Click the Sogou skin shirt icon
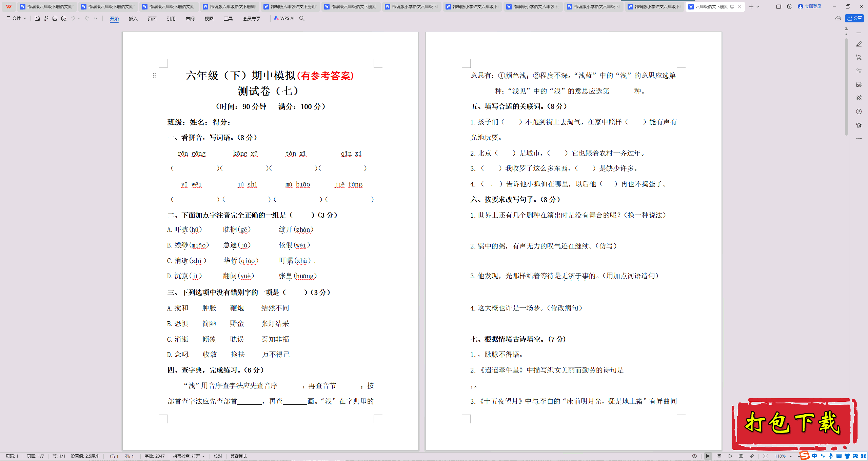Viewport: 868px width, 461px height. click(x=847, y=456)
